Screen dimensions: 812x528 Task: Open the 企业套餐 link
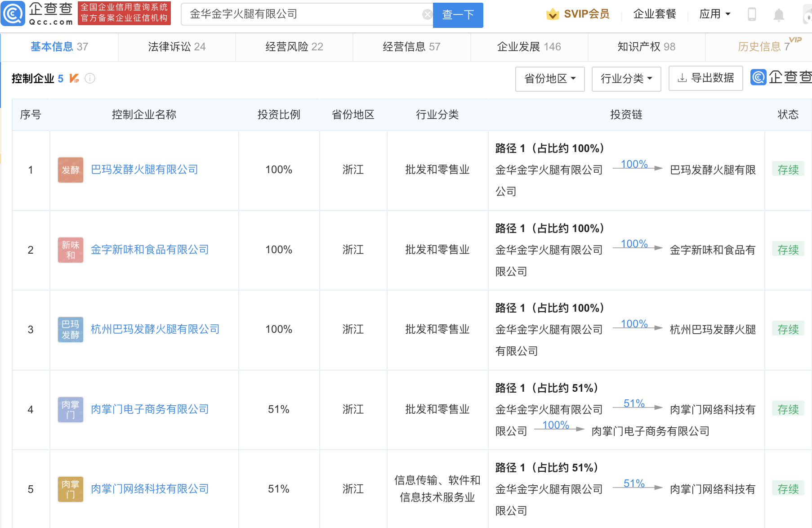click(x=655, y=14)
